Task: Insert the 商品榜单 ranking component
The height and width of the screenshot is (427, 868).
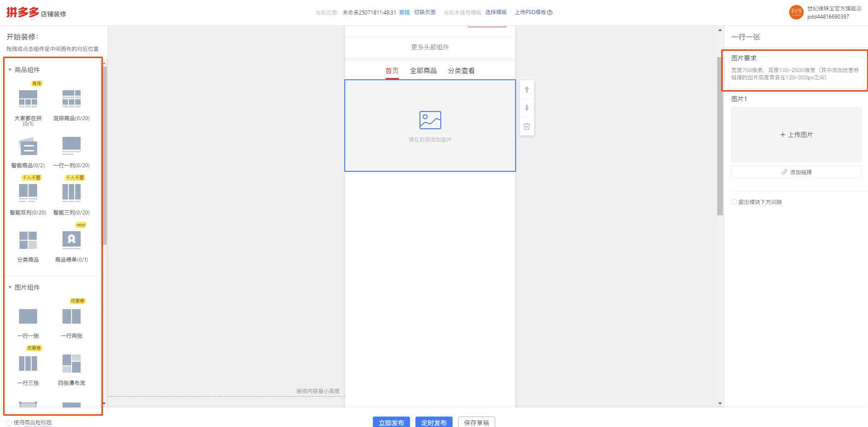Action: tap(72, 240)
